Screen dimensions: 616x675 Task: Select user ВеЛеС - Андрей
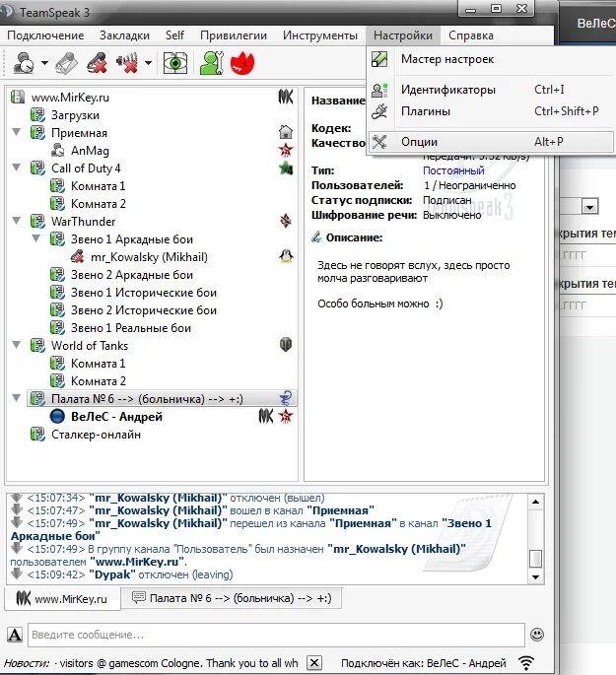point(116,417)
